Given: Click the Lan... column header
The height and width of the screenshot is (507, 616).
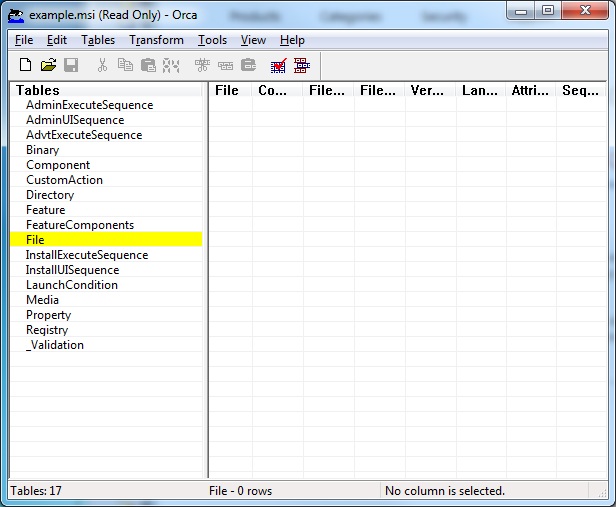Looking at the screenshot, I should coord(481,90).
